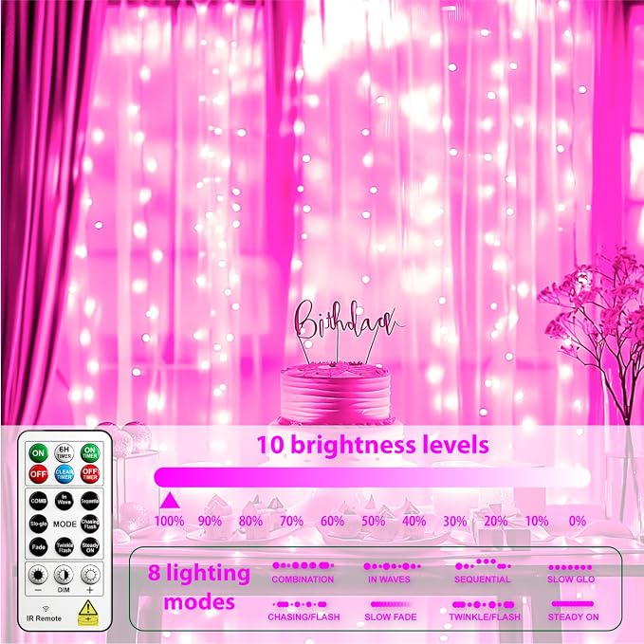Click the pink layered birthday cake
The image size is (644, 644).
(x=336, y=394)
